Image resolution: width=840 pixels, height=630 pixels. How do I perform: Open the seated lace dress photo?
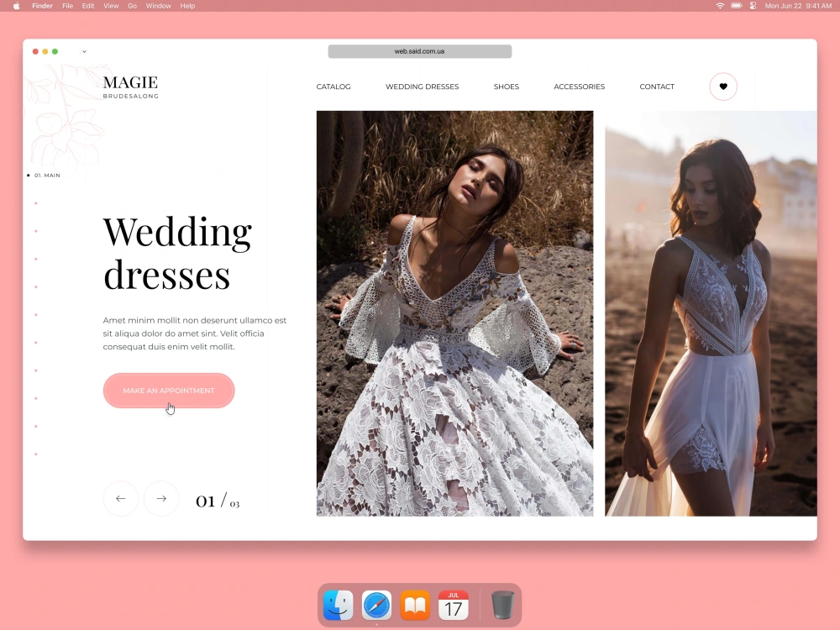454,313
